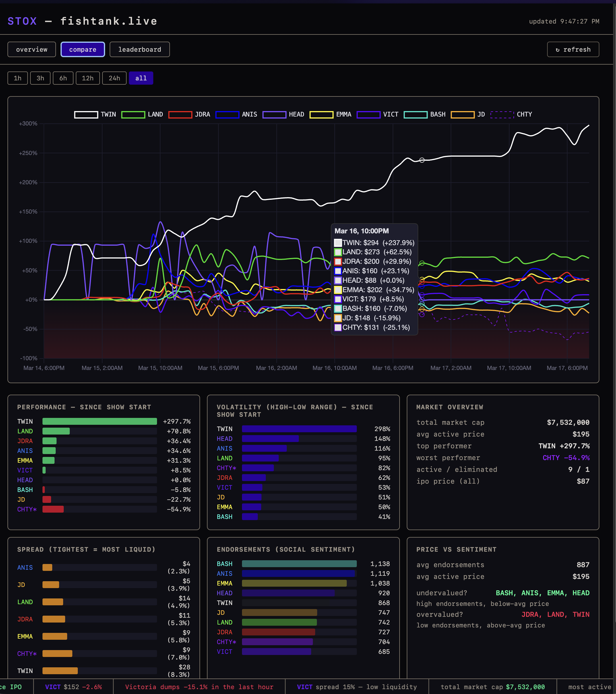The height and width of the screenshot is (694, 616).
Task: Click TWIN data point marker on chart
Action: coord(422,160)
